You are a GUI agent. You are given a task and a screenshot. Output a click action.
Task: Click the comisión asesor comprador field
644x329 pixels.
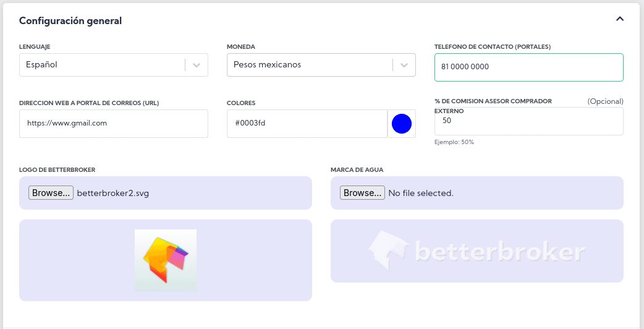pos(528,121)
